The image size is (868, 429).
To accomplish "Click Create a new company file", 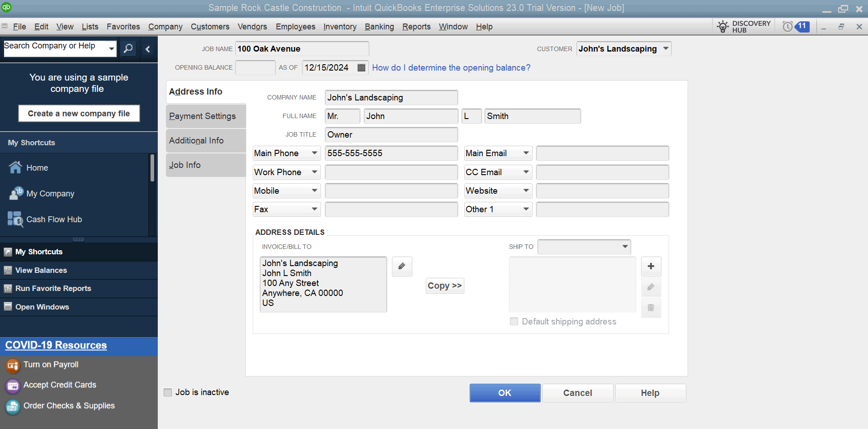I will [x=79, y=114].
